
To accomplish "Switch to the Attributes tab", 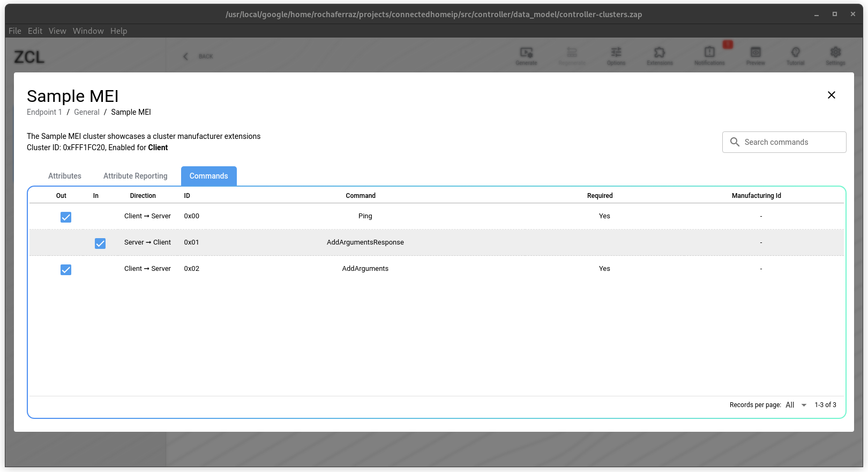I will click(65, 176).
